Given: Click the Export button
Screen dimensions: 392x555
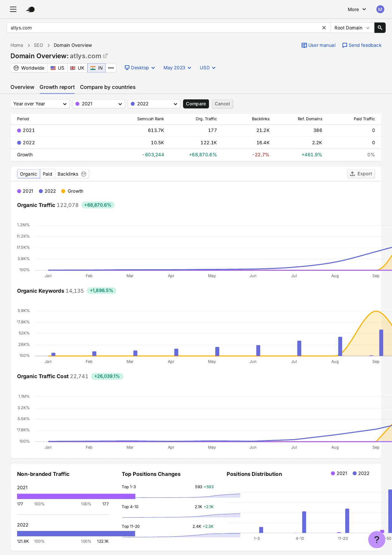Looking at the screenshot, I should [x=361, y=174].
